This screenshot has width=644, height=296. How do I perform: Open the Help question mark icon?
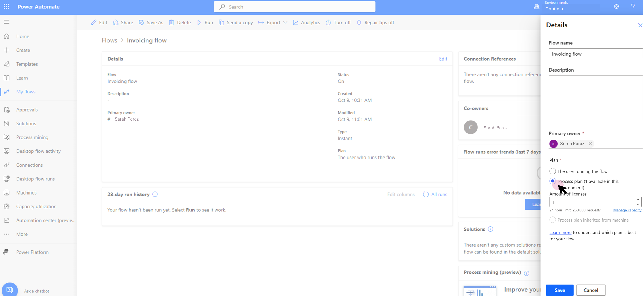pyautogui.click(x=633, y=7)
